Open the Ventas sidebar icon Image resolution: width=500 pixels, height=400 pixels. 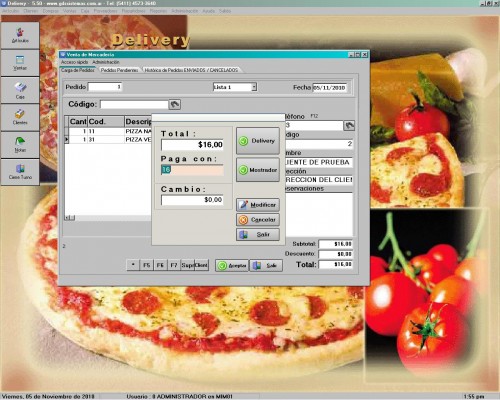tap(20, 62)
